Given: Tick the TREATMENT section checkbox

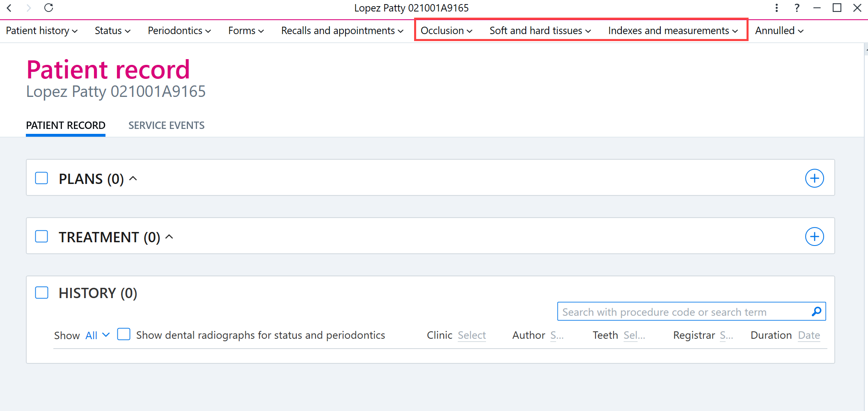Looking at the screenshot, I should [41, 236].
